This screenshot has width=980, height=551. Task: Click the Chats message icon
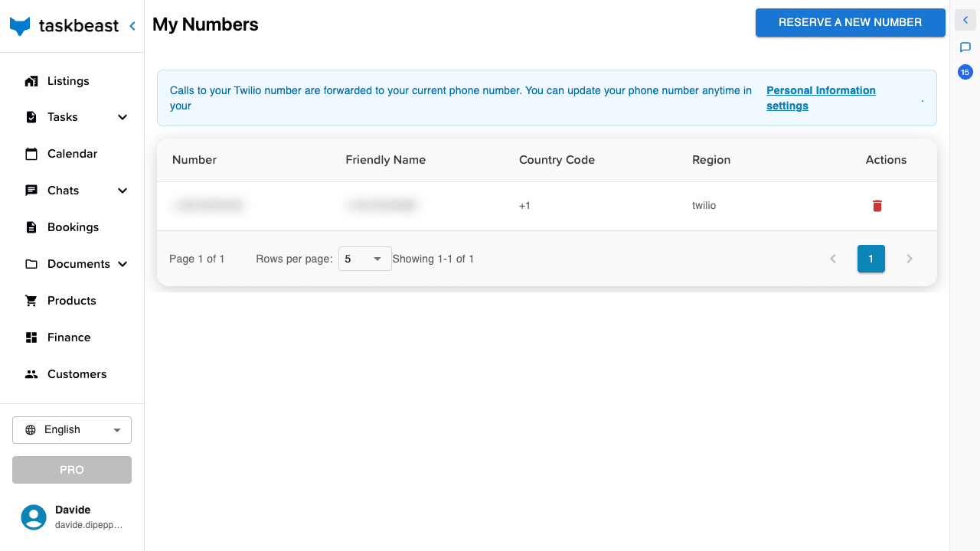pos(31,191)
